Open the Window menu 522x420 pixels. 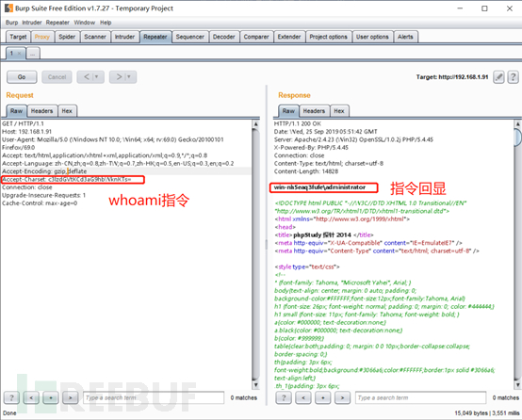(x=84, y=23)
